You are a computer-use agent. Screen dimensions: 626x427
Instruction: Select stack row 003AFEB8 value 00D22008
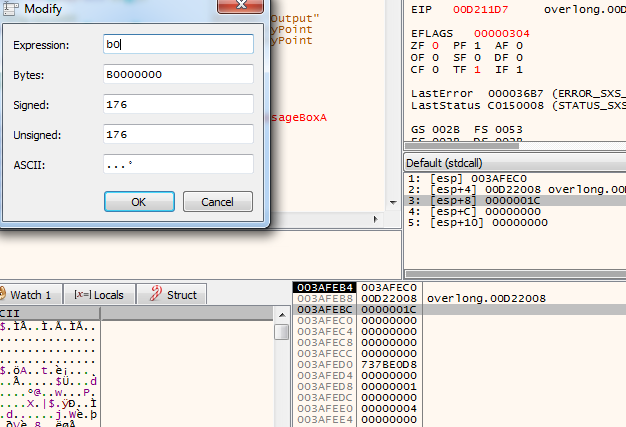click(389, 299)
